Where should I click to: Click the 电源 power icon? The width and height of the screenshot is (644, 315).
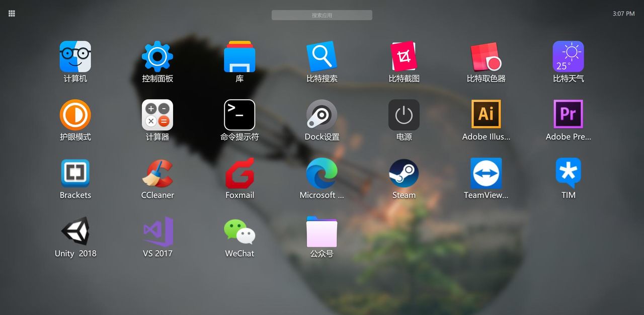[x=404, y=115]
